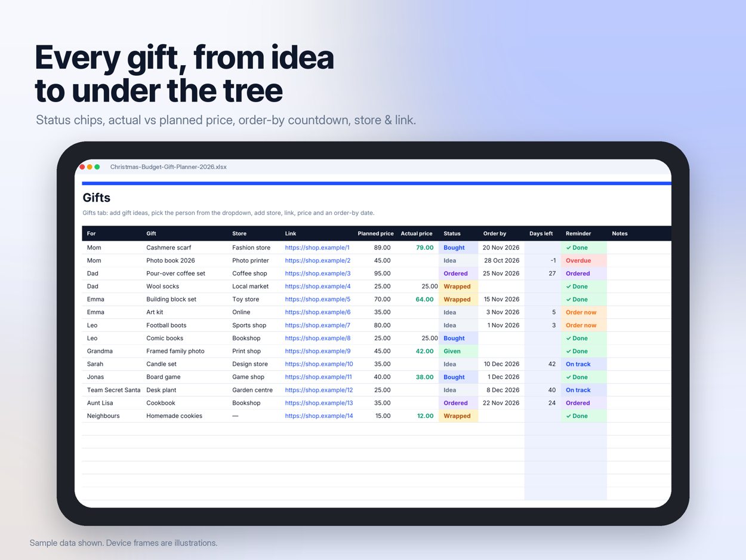The image size is (746, 560).
Task: Click the 'Ordered' reminder for Cookbook row
Action: (x=584, y=403)
